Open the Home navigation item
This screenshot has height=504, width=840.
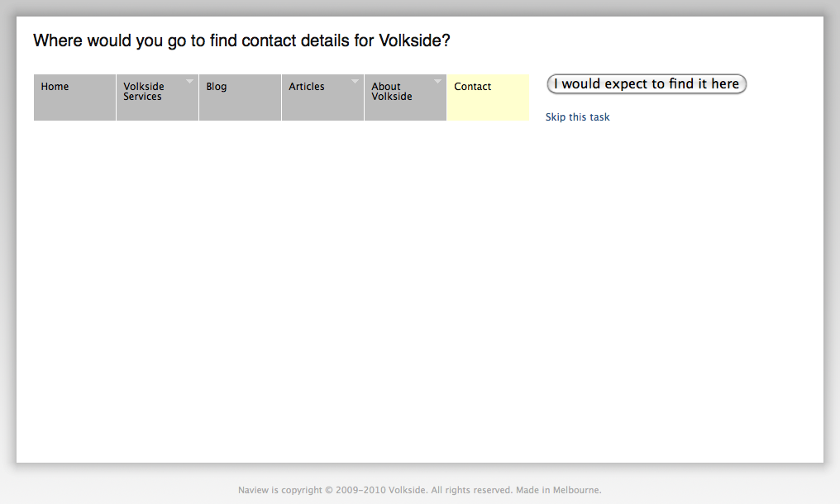tap(74, 97)
